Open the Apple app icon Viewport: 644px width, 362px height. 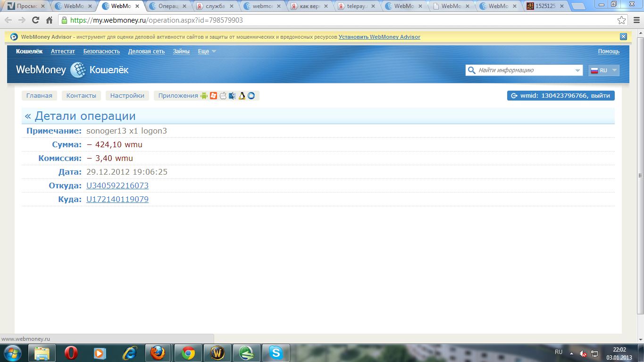click(223, 96)
